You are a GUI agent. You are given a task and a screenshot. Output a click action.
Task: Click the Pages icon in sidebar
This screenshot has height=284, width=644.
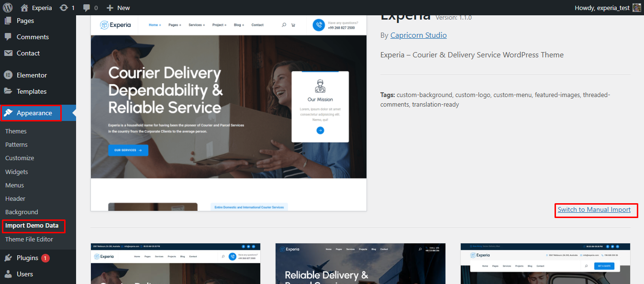pos(8,21)
